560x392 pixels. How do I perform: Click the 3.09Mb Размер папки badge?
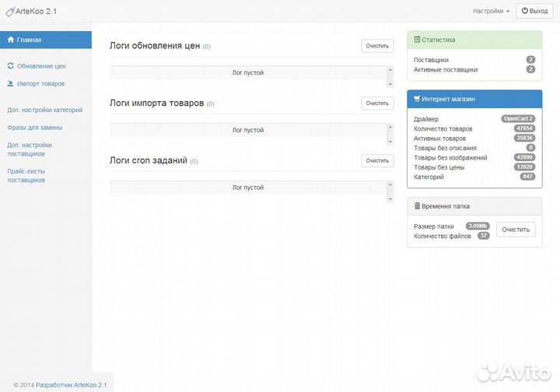(478, 226)
